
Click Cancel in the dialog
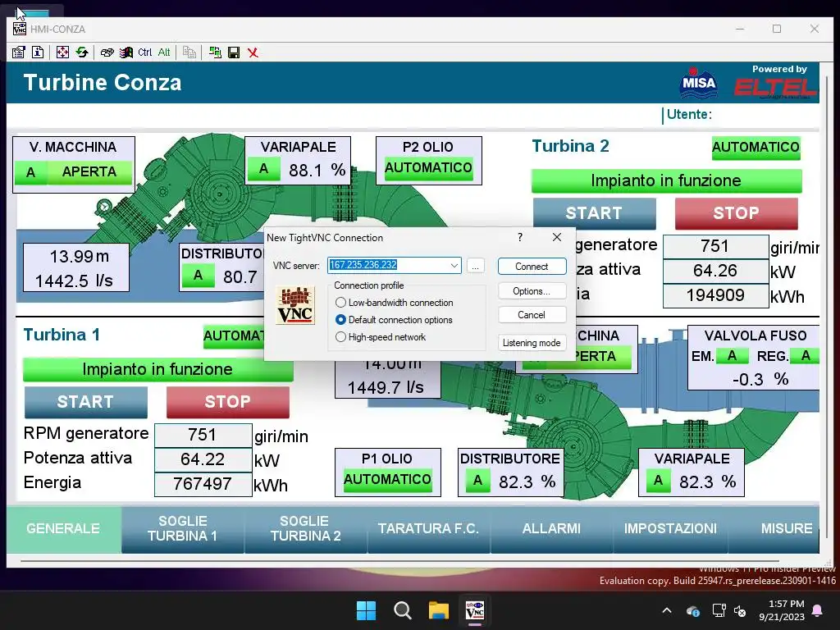click(x=532, y=315)
